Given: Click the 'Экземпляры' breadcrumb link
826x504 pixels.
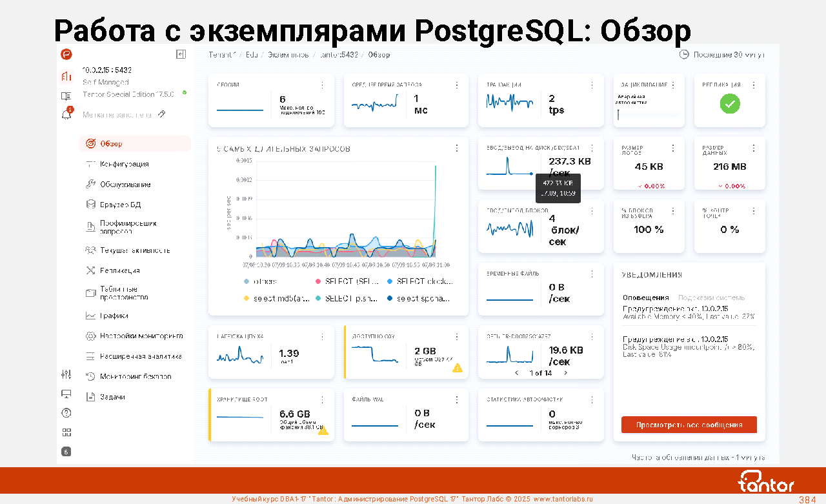Looking at the screenshot, I should coord(288,55).
